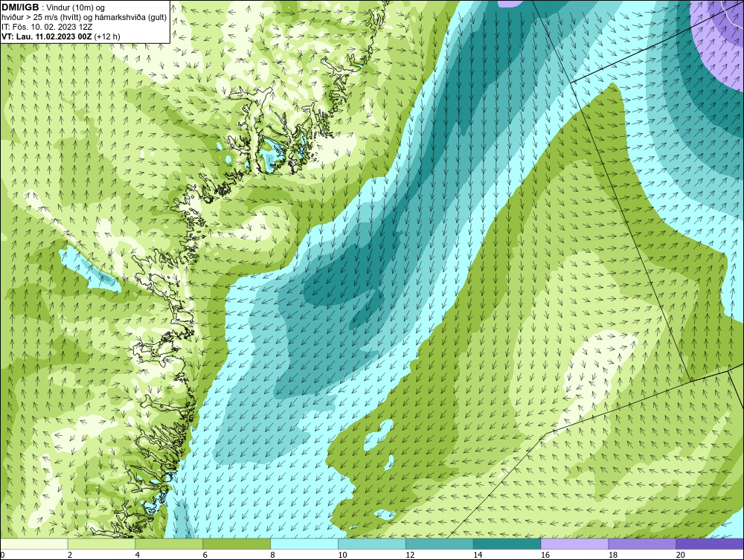Select the 14–16 m/s dark teal legend swatch

(507, 544)
